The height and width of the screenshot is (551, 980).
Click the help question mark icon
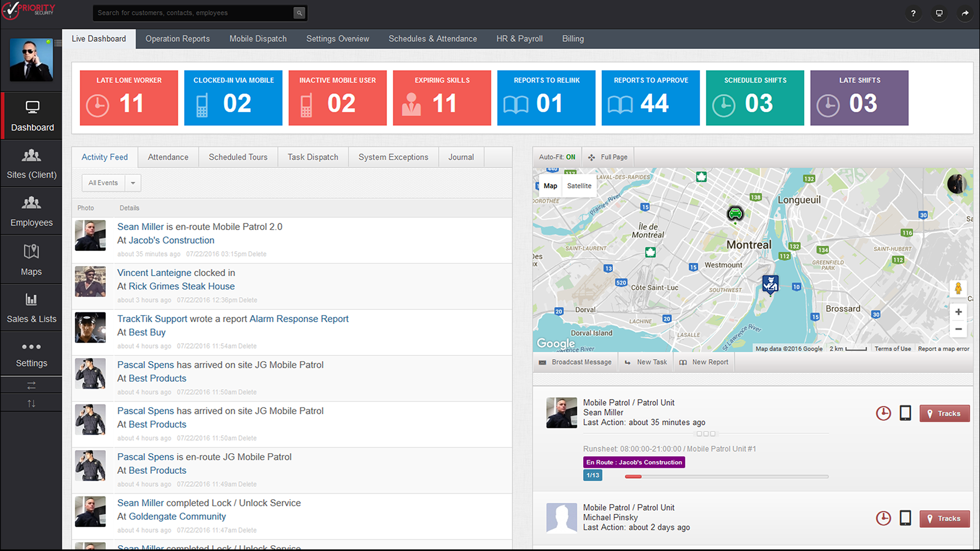913,13
